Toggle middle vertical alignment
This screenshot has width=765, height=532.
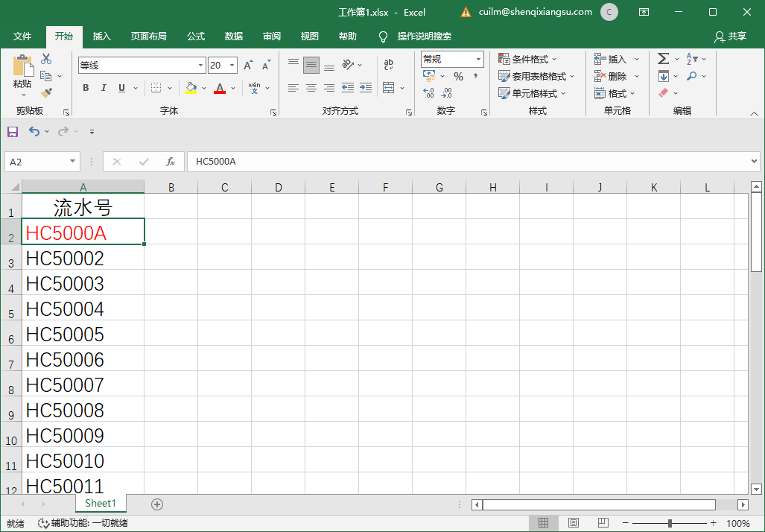pos(311,64)
